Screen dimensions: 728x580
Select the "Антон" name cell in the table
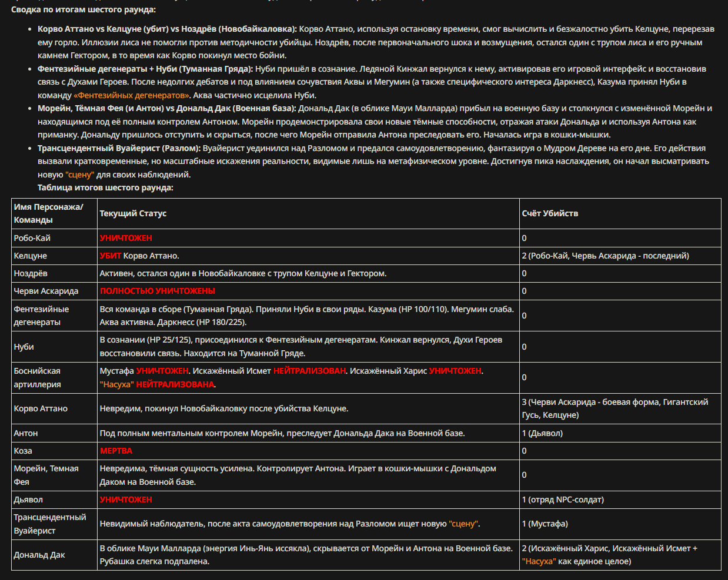click(x=55, y=433)
